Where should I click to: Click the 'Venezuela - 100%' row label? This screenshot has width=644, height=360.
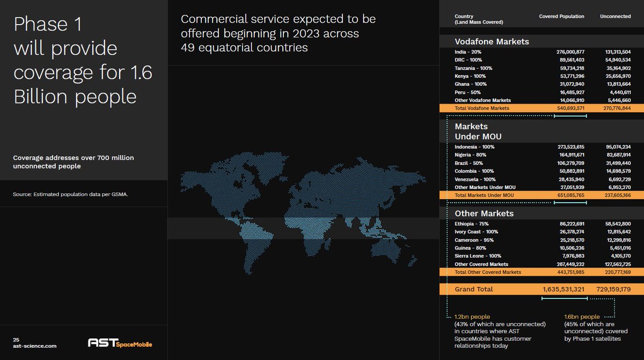click(475, 179)
